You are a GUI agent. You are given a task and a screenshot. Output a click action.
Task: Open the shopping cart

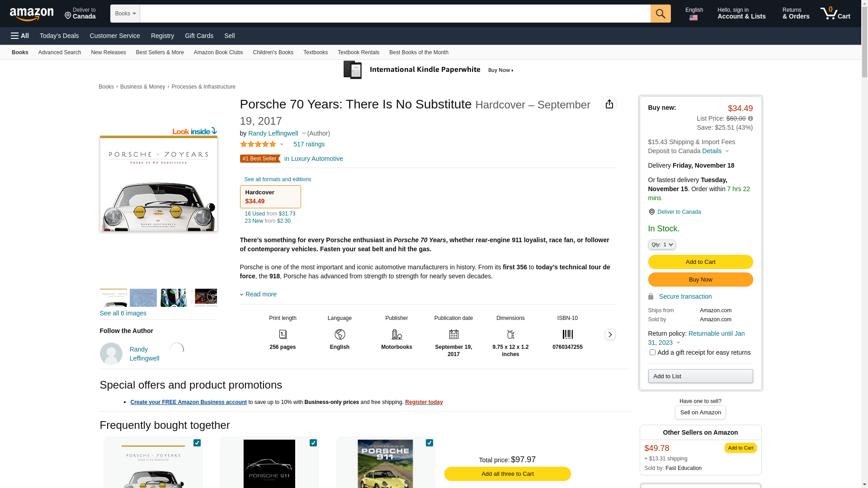pyautogui.click(x=835, y=14)
